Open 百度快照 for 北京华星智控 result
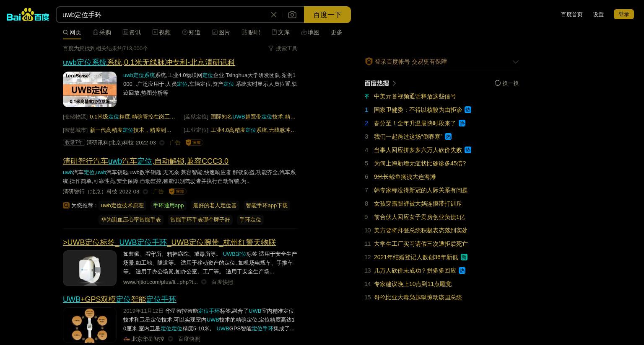This screenshot has height=345, width=644. [189, 339]
